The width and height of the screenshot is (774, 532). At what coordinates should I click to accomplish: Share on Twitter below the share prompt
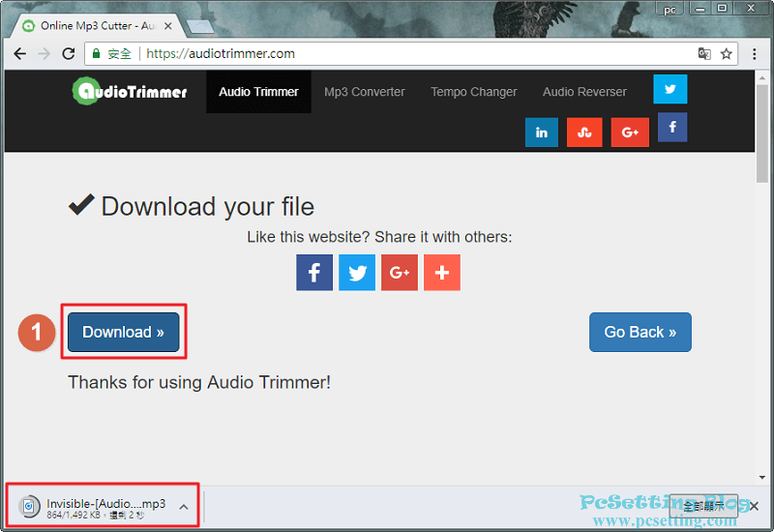pos(357,273)
